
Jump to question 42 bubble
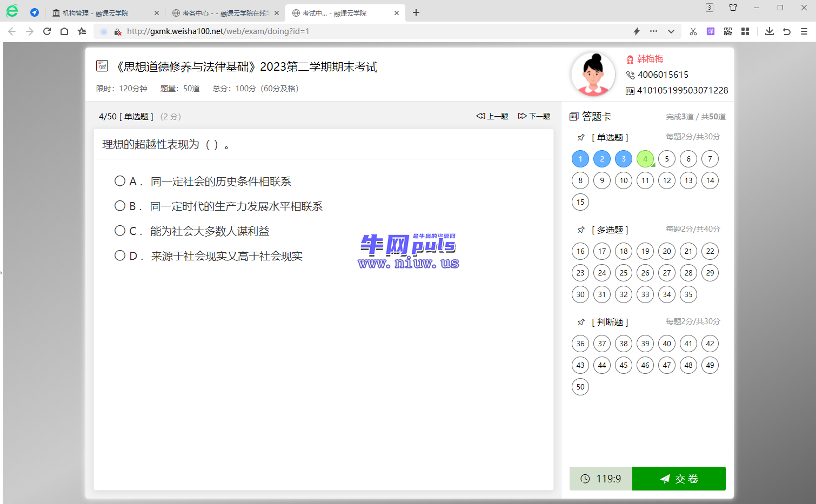coord(710,344)
